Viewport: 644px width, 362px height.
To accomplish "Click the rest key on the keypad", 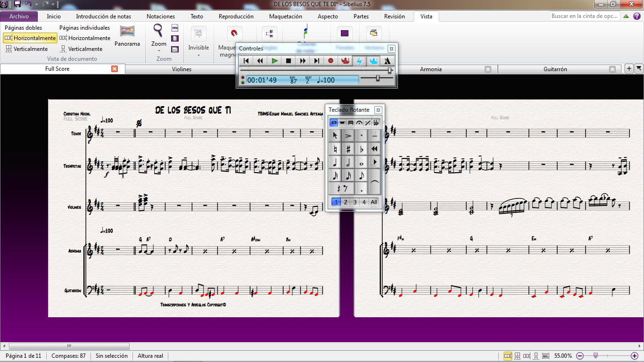I will click(341, 189).
